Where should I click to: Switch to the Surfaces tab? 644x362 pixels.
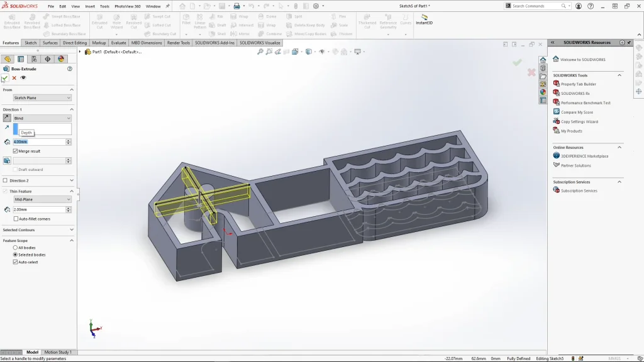point(50,43)
